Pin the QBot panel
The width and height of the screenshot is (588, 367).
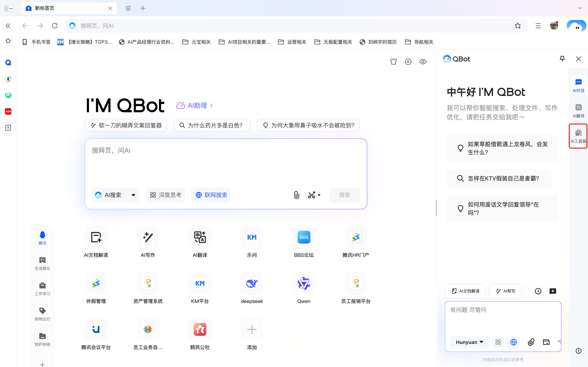(562, 59)
